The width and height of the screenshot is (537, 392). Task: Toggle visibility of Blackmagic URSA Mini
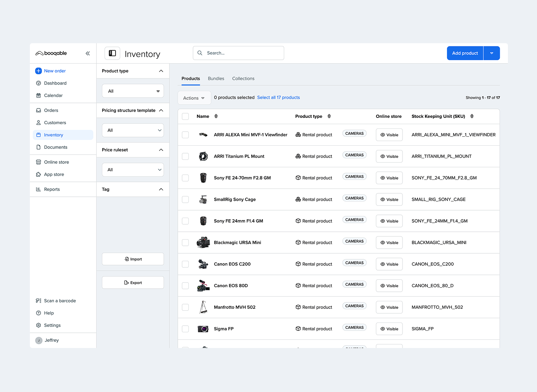[x=389, y=242]
